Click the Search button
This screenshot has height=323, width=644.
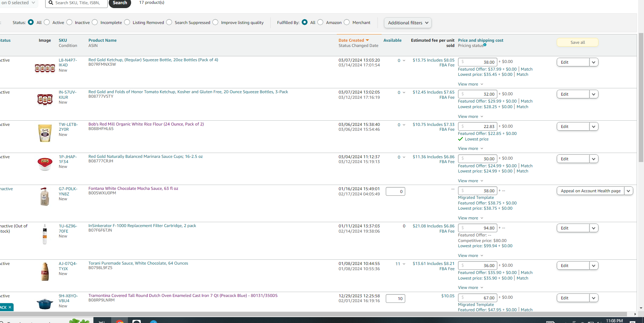point(120,3)
